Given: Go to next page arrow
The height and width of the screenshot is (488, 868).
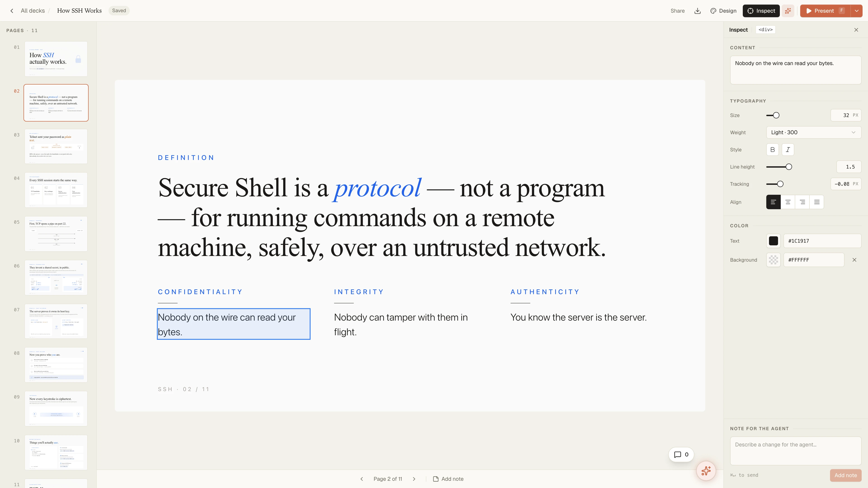Looking at the screenshot, I should (x=414, y=479).
